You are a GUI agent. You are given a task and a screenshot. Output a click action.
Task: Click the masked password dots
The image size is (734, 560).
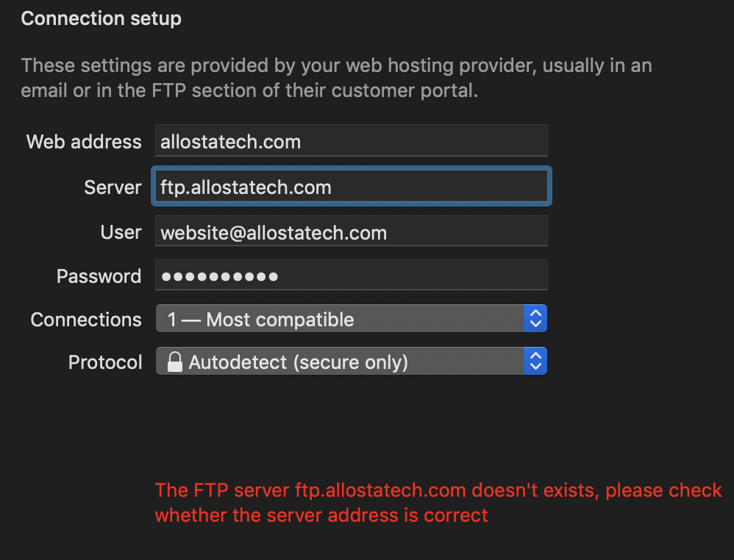pos(220,277)
